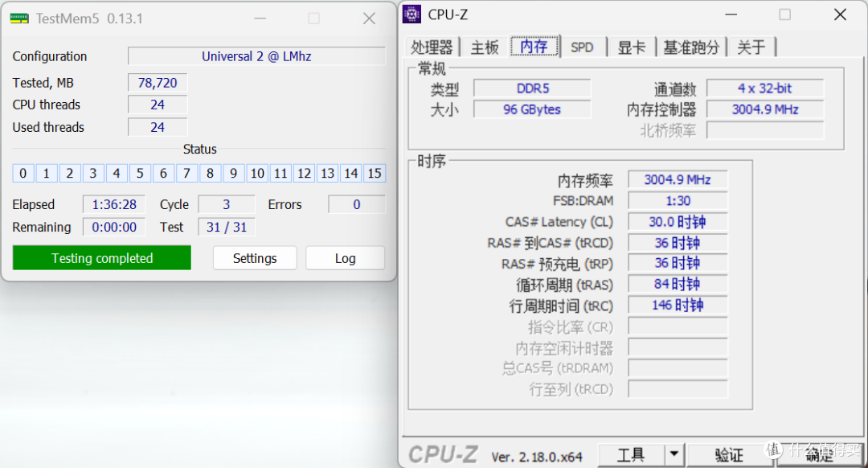The width and height of the screenshot is (868, 468).
Task: Click the green Testing completed button
Action: tap(102, 258)
